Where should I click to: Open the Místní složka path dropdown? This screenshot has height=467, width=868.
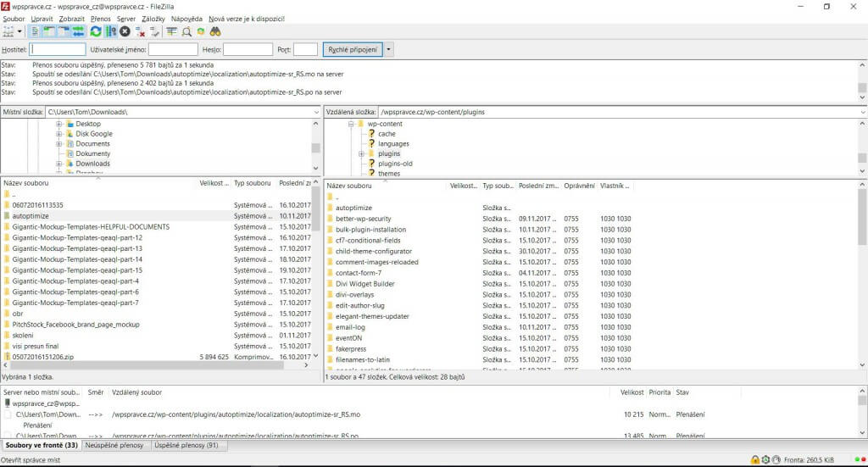coord(316,112)
